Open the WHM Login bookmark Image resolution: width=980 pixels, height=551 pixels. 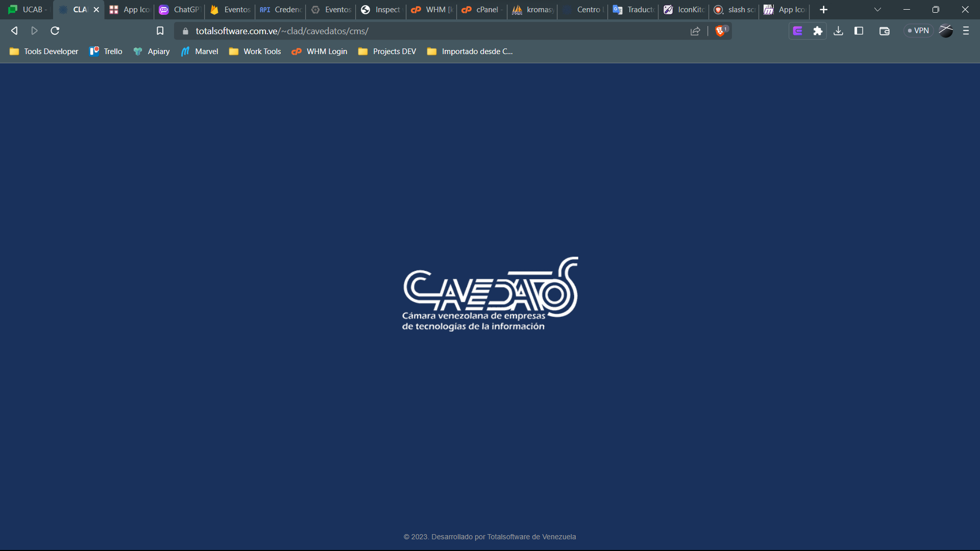[x=320, y=52]
